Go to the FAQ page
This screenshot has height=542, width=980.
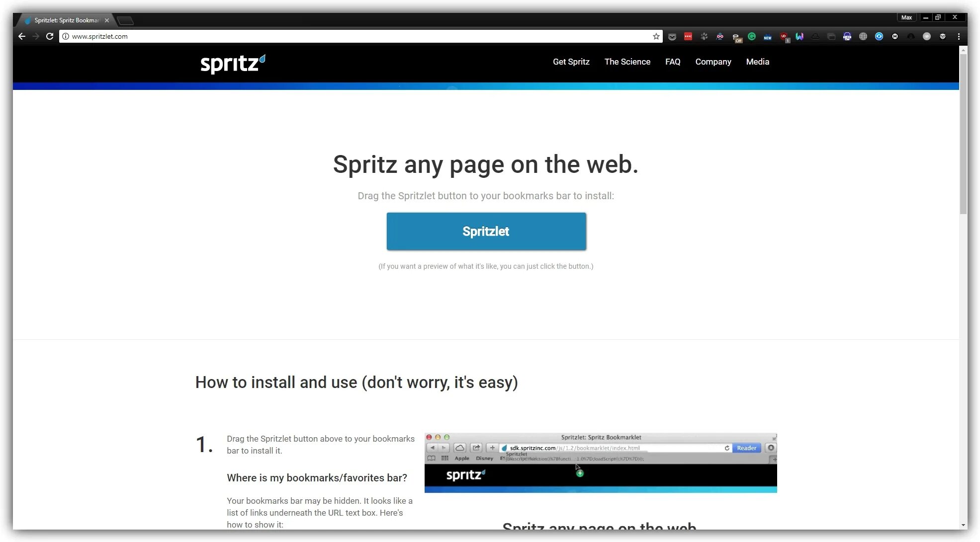pos(672,62)
